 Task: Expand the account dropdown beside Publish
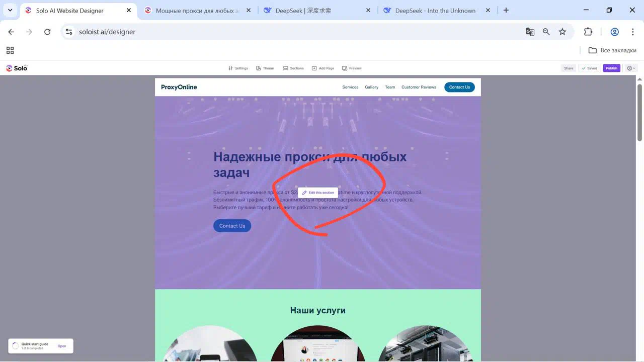(631, 68)
